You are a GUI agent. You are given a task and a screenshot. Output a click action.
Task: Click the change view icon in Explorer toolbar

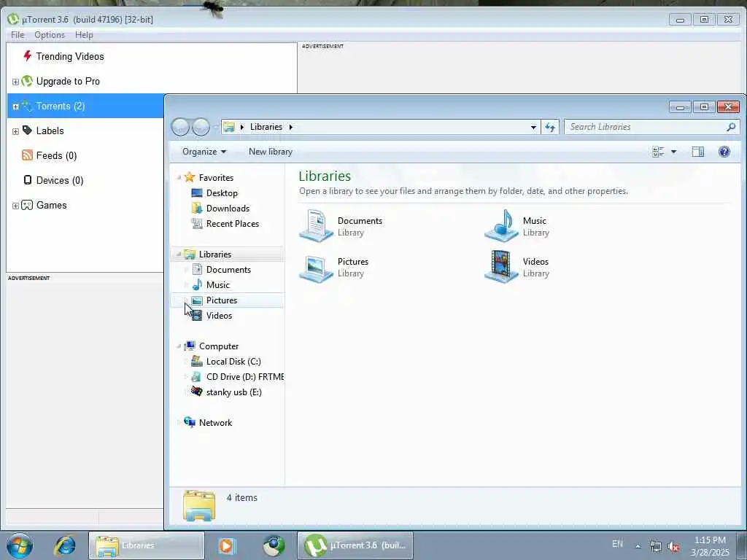tap(658, 152)
